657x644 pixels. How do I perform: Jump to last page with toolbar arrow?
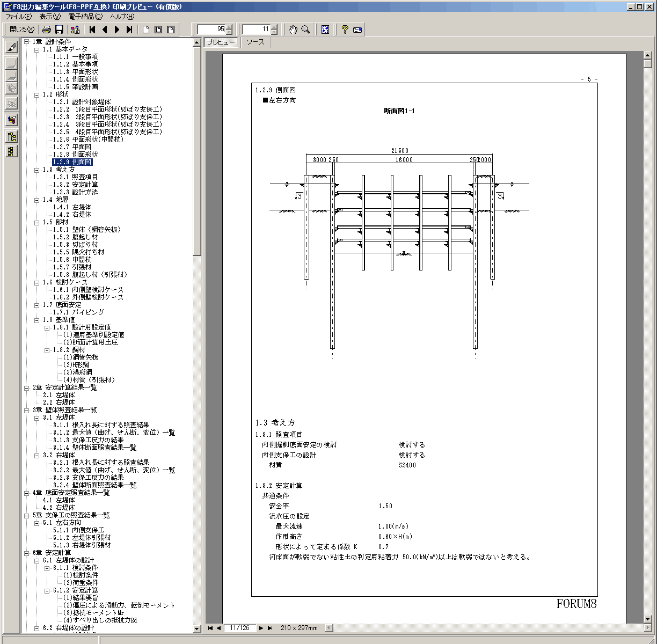point(129,30)
